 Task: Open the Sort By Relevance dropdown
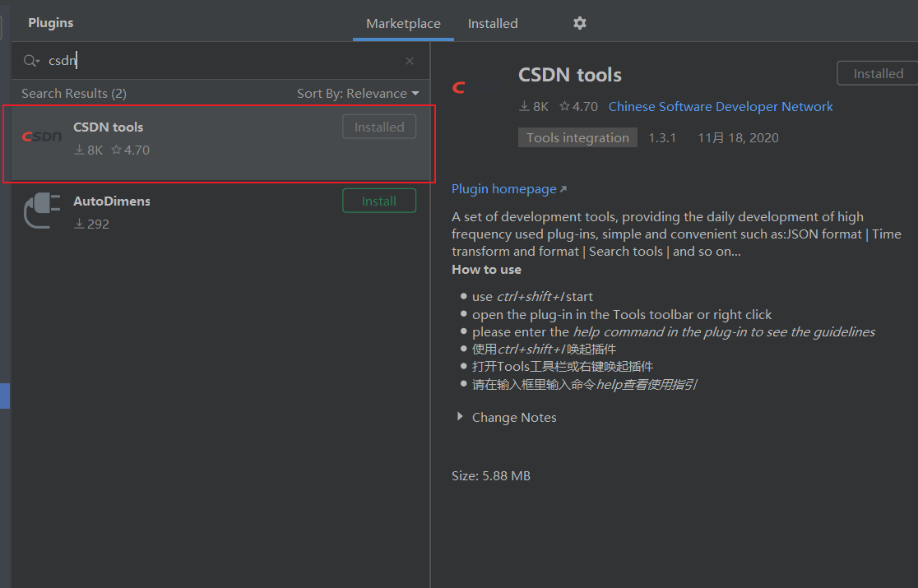click(358, 94)
